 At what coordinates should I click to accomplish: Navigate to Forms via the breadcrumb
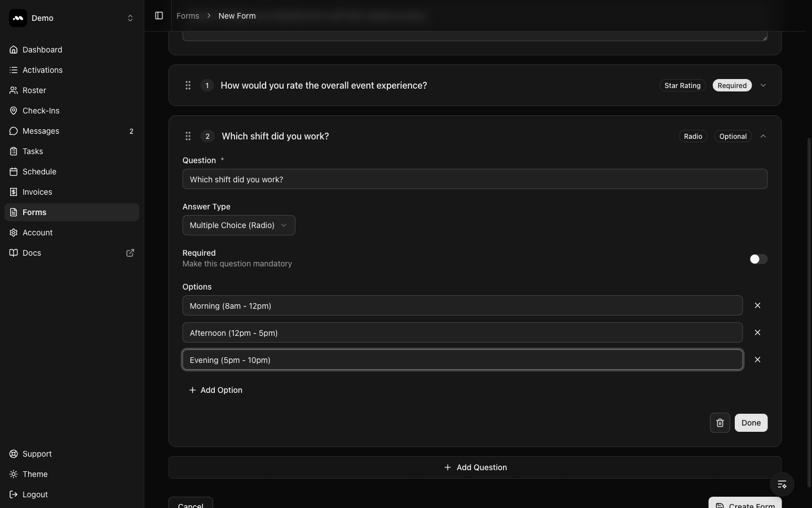pos(188,16)
